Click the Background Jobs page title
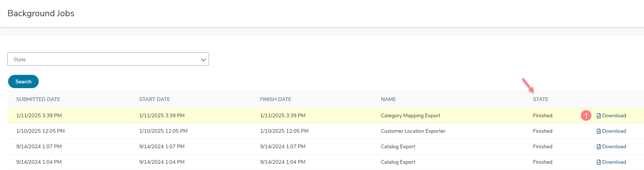 [x=41, y=13]
